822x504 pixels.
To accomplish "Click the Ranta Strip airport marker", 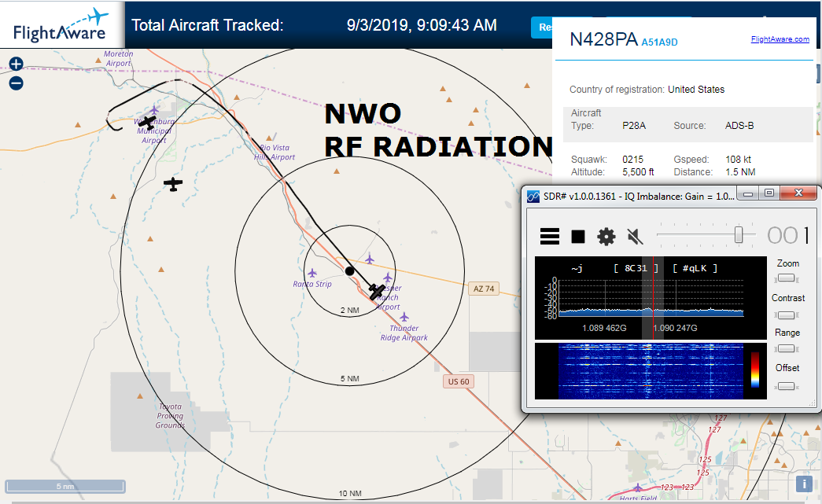I will [312, 273].
